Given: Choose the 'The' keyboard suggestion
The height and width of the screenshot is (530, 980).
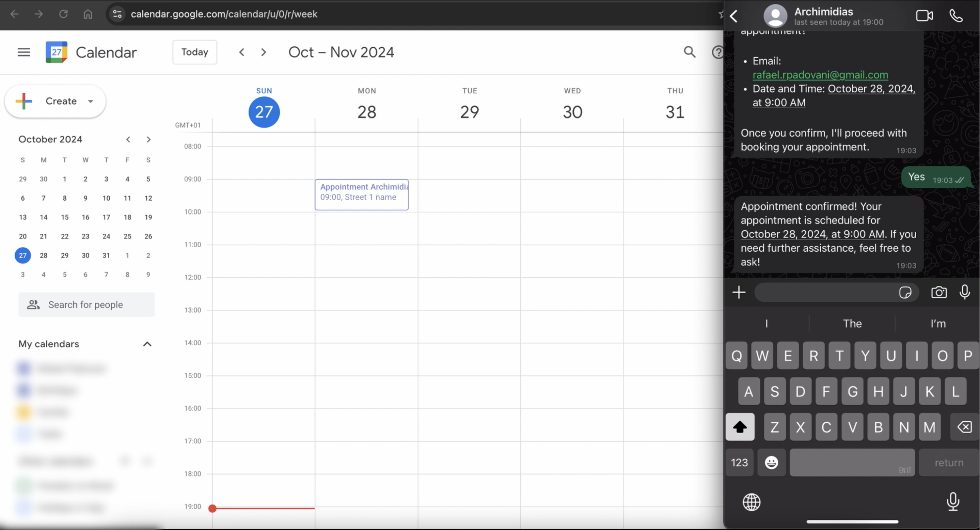Looking at the screenshot, I should click(x=852, y=324).
